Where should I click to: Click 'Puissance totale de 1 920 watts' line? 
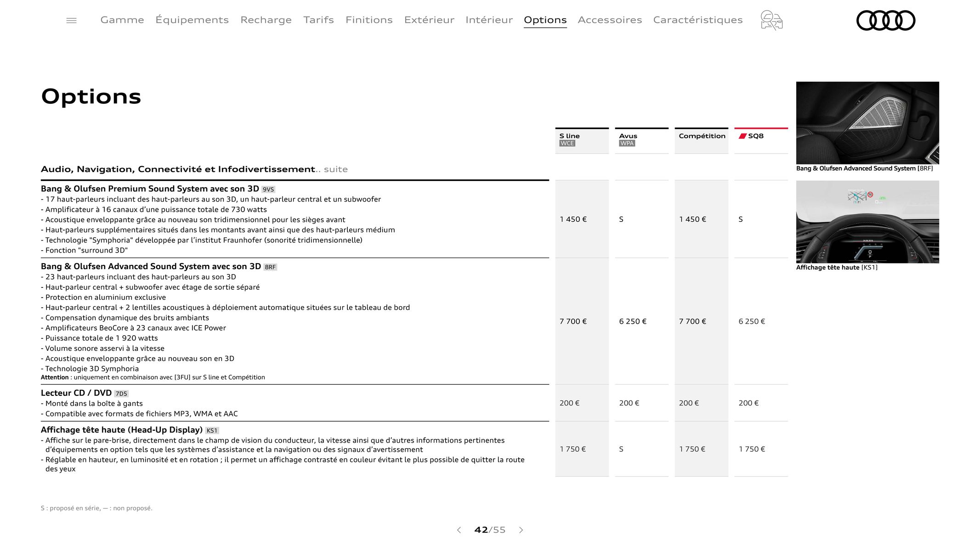click(99, 338)
